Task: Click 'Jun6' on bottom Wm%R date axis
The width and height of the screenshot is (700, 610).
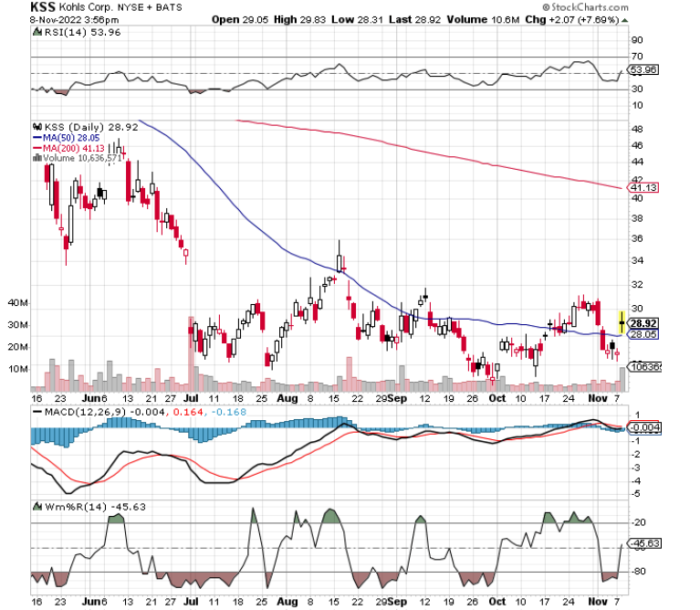Action: (x=95, y=602)
